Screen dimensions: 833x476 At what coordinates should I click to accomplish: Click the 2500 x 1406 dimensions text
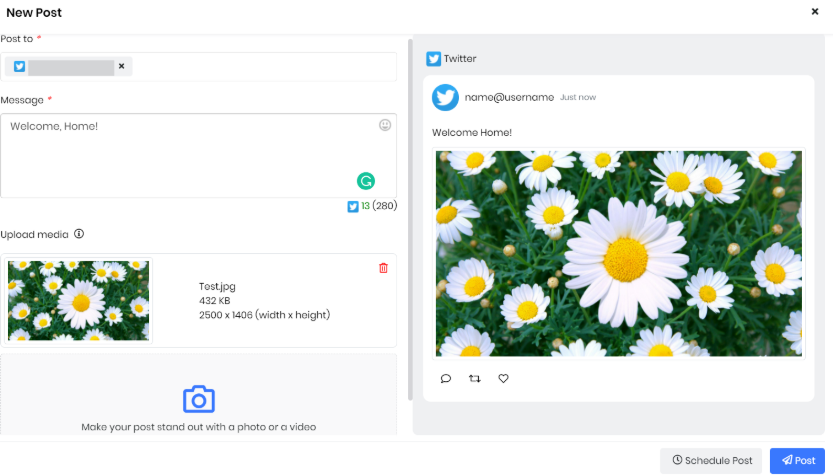[265, 315]
